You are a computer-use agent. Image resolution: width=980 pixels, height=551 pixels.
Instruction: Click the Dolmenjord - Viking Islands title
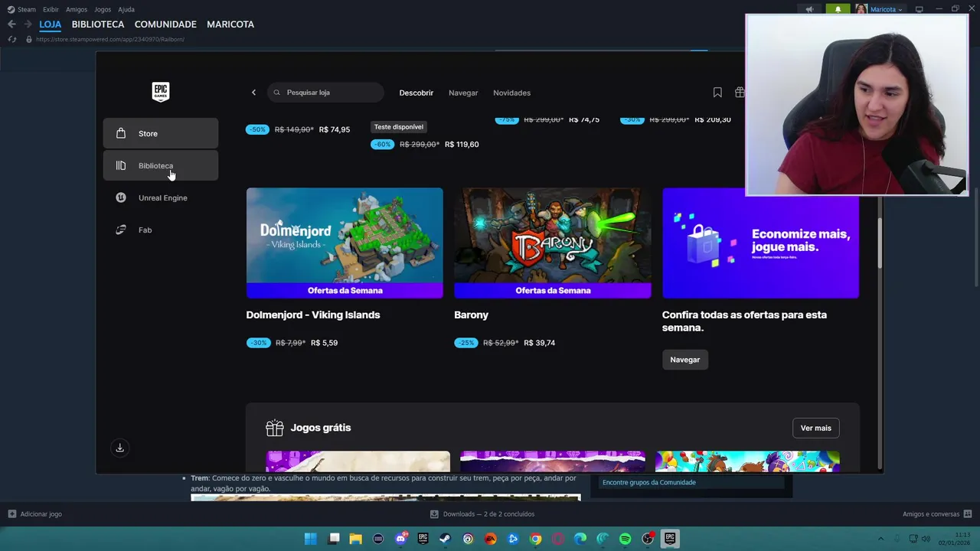(x=313, y=315)
